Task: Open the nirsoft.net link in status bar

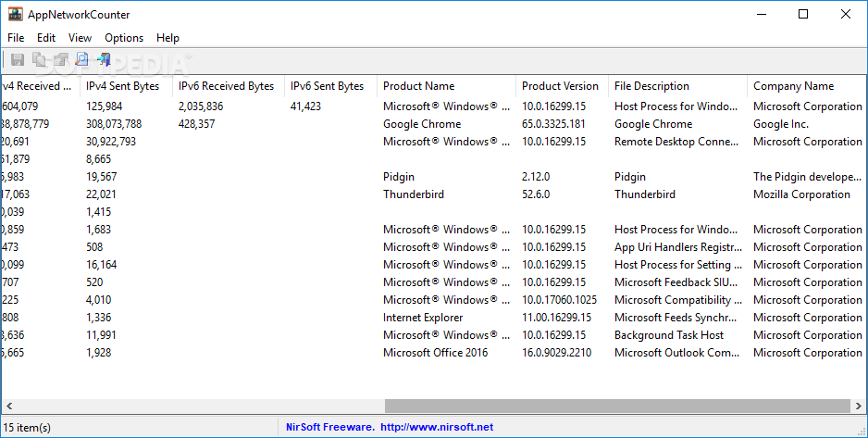Action: pyautogui.click(x=437, y=427)
